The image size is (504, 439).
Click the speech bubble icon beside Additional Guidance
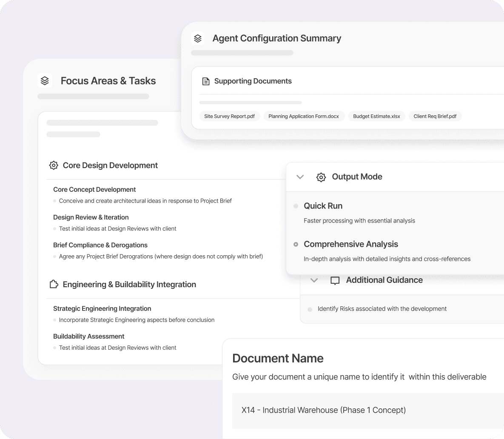point(335,280)
